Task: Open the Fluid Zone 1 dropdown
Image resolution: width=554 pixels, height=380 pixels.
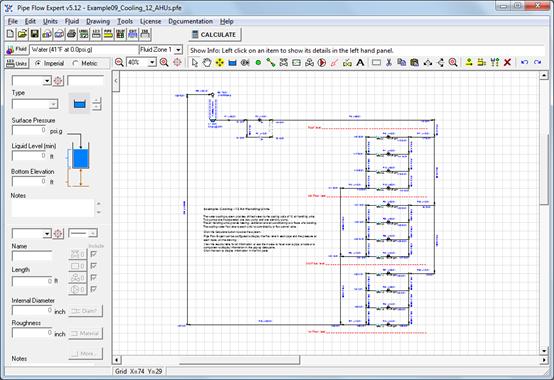Action: [x=178, y=50]
